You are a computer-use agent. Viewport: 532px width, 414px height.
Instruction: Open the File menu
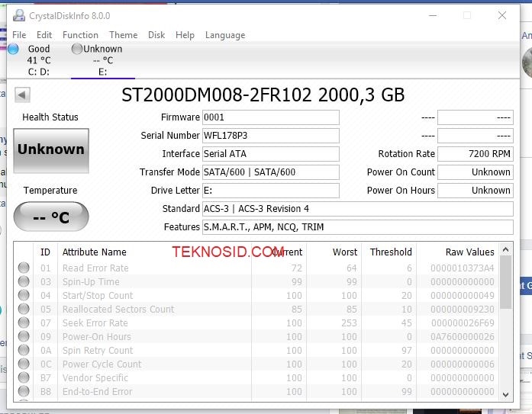pyautogui.click(x=19, y=35)
